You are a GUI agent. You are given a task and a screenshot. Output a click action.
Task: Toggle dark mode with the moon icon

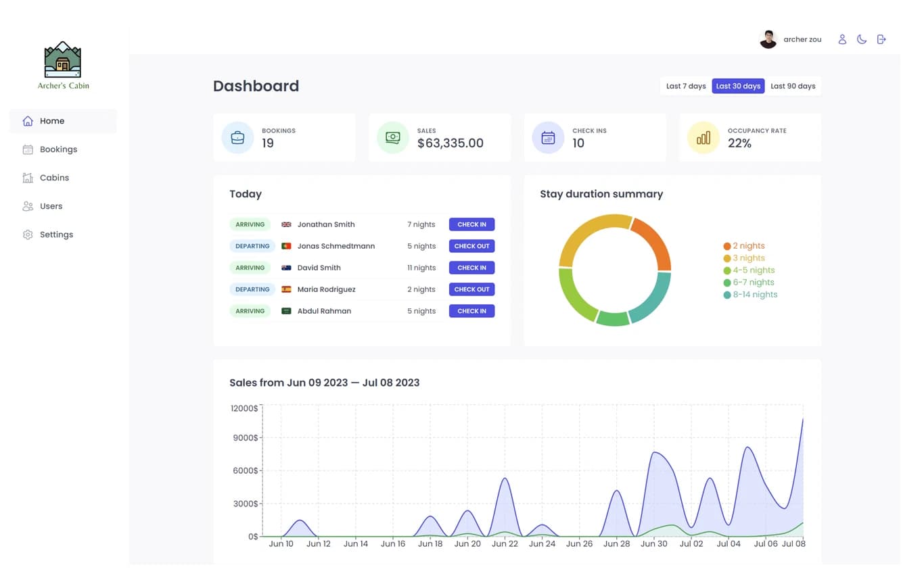(x=862, y=39)
